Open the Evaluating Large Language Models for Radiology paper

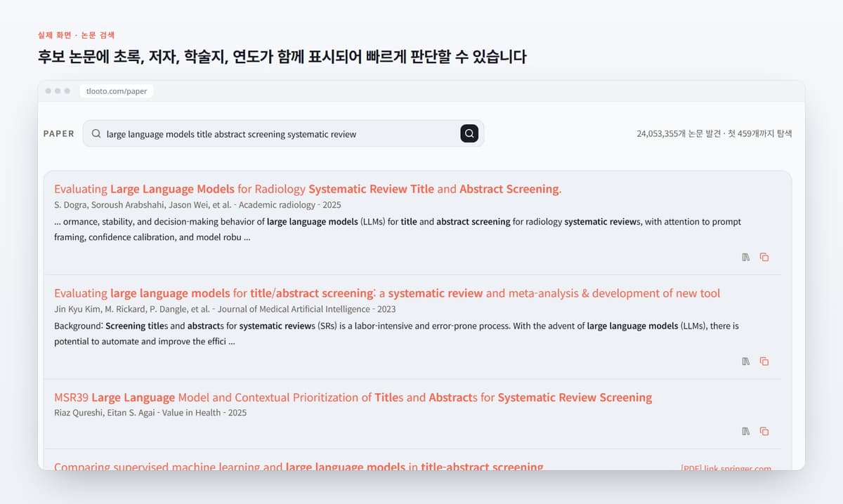coord(308,189)
